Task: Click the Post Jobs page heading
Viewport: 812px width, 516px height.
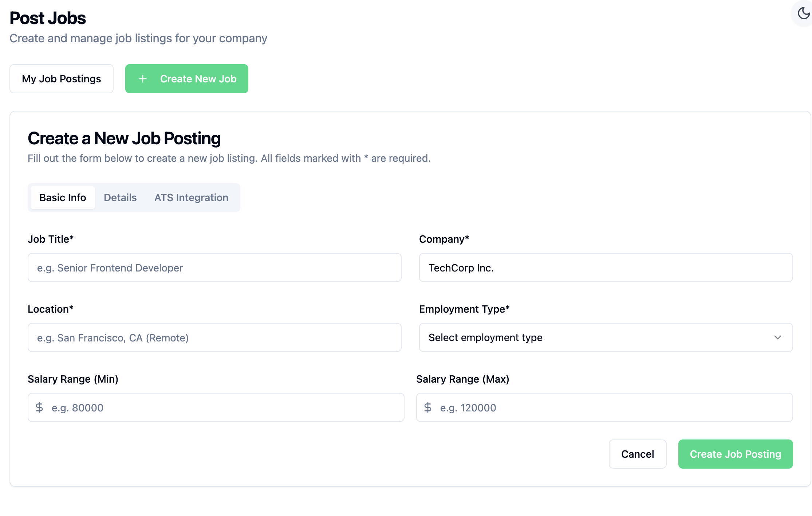Action: [48, 18]
